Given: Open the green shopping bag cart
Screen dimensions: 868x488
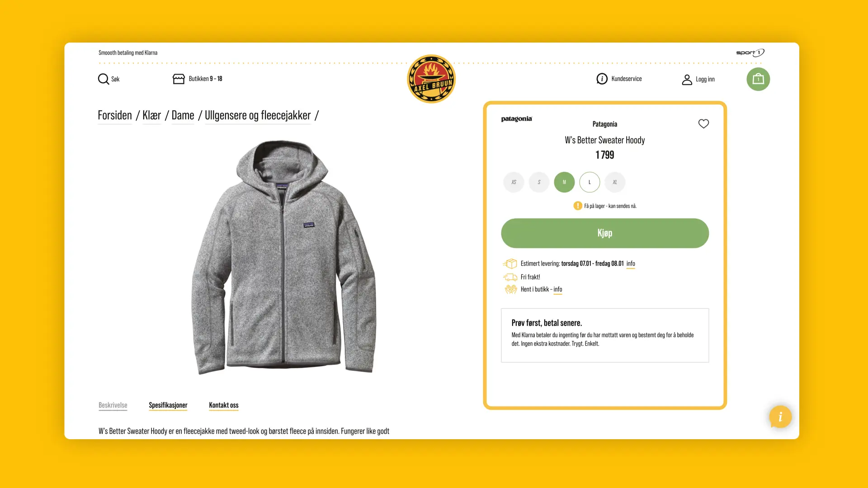Looking at the screenshot, I should [x=758, y=79].
